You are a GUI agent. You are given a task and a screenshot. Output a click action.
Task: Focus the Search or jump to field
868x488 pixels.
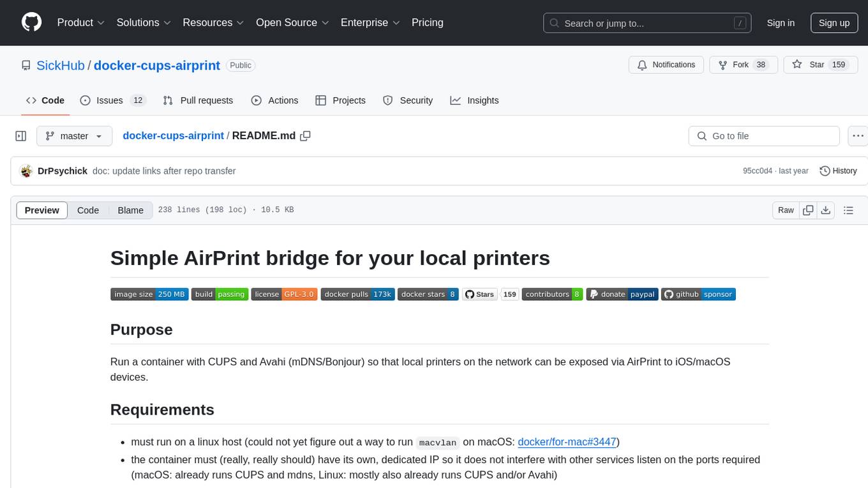tap(648, 23)
